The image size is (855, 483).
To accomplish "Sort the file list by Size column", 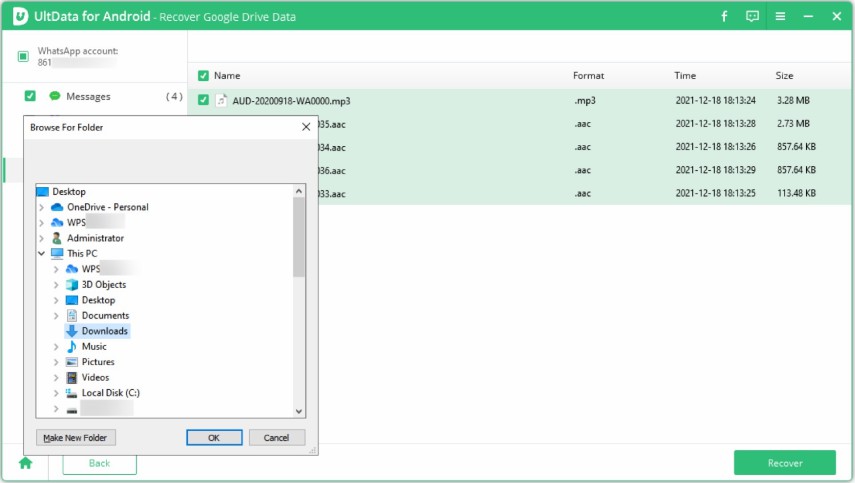I will [784, 76].
